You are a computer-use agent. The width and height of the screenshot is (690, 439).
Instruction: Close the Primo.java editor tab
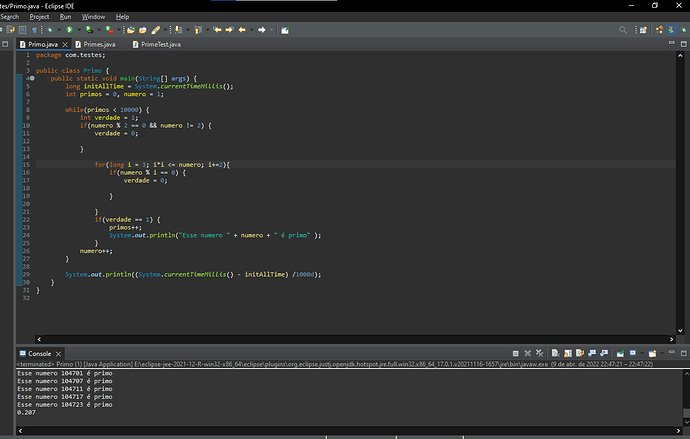[65, 44]
